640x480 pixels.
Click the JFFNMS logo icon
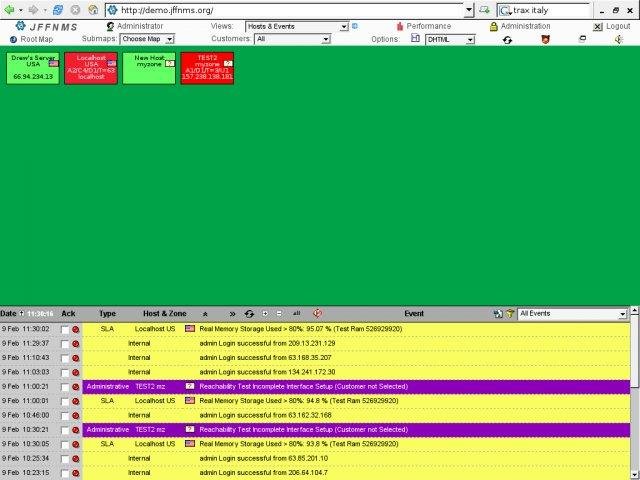pyautogui.click(x=20, y=26)
